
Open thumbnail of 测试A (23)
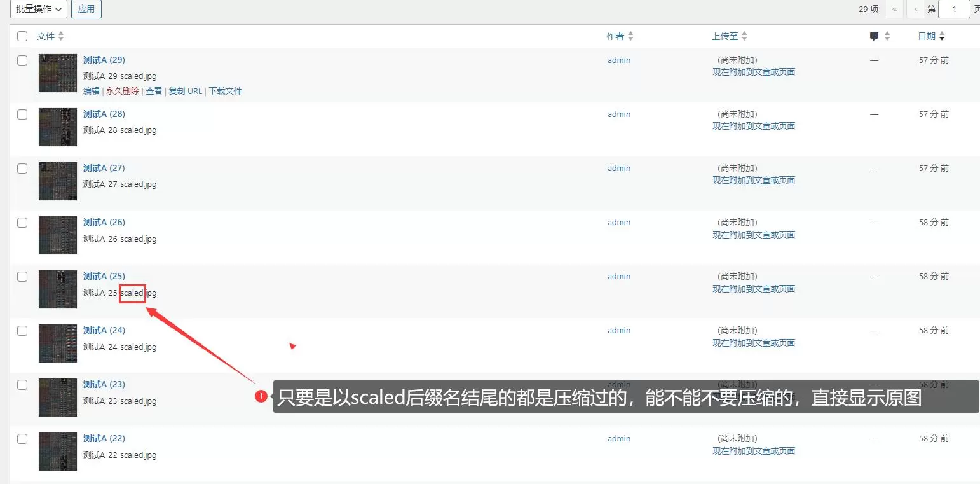(58, 398)
